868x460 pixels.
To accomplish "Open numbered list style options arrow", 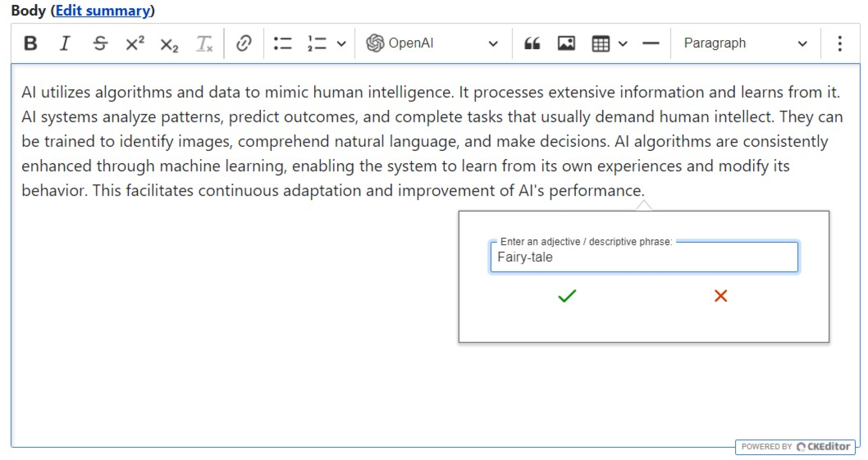I will tap(342, 43).
